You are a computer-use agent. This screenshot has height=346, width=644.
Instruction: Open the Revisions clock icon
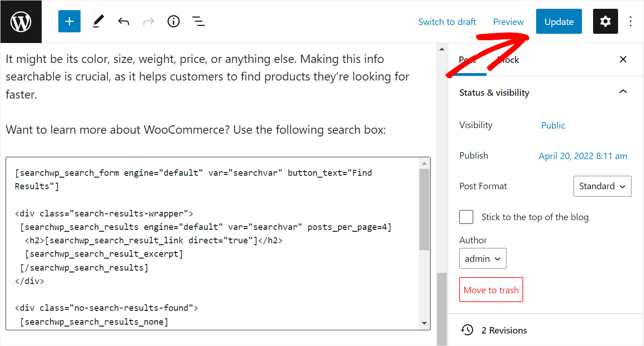pyautogui.click(x=468, y=330)
